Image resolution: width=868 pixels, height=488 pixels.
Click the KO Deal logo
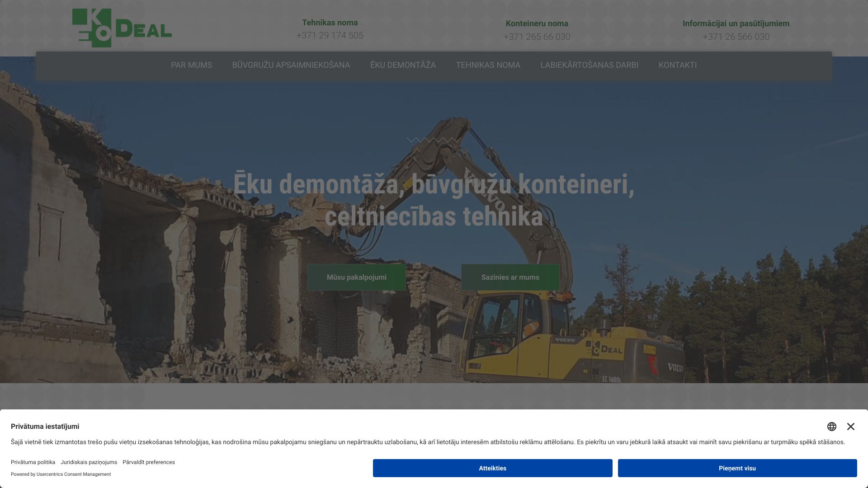(122, 28)
